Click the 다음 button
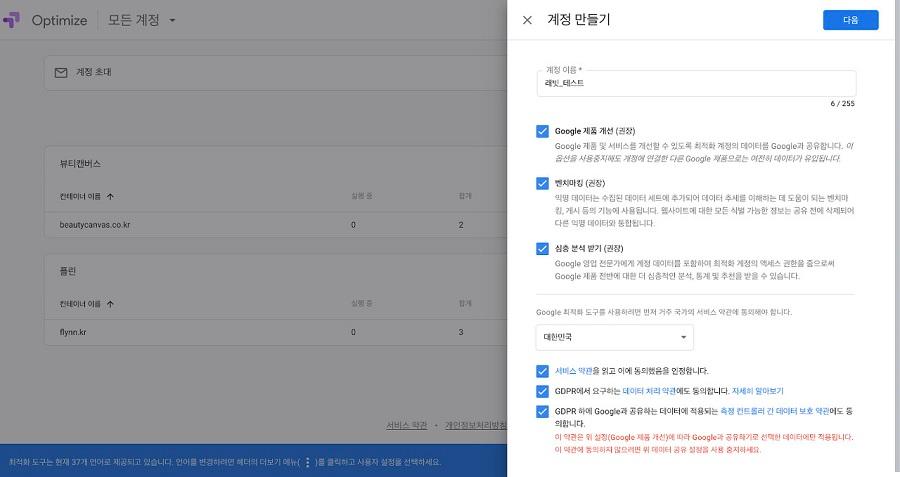Image resolution: width=900 pixels, height=477 pixels. [850, 20]
